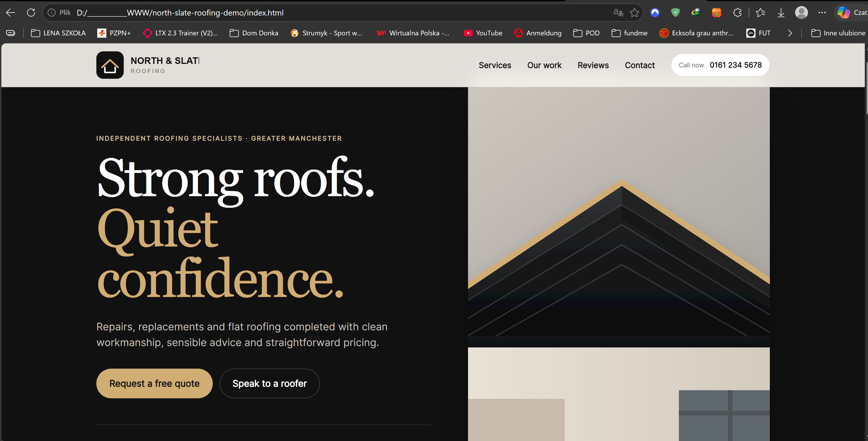This screenshot has height=441, width=868.
Task: Click the roof illustration hero image
Action: click(619, 264)
